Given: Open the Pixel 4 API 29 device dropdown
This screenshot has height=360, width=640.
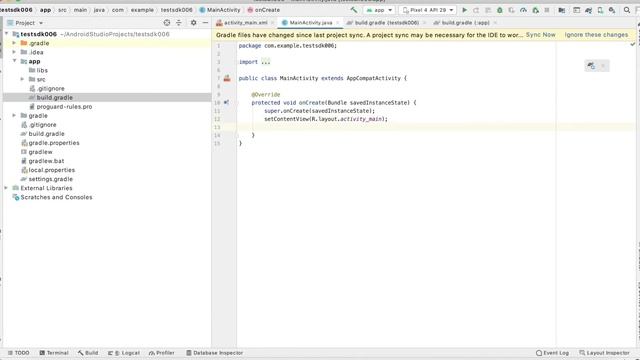Looking at the screenshot, I should (428, 10).
